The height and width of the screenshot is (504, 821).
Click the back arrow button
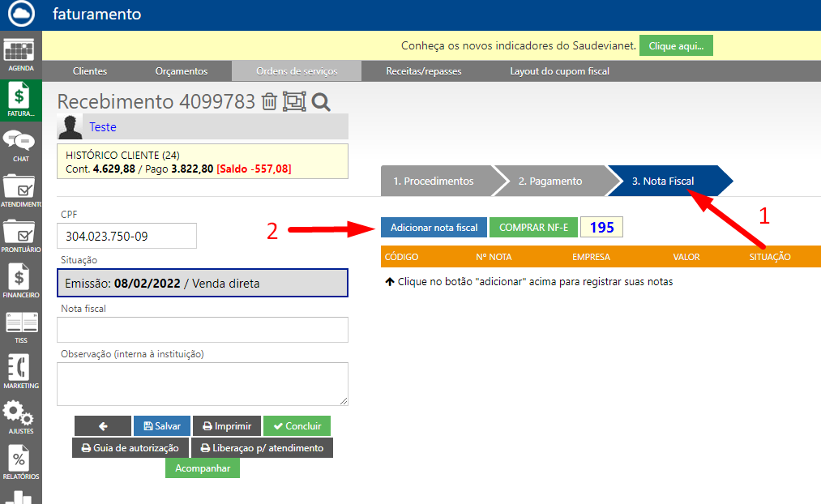click(x=103, y=426)
